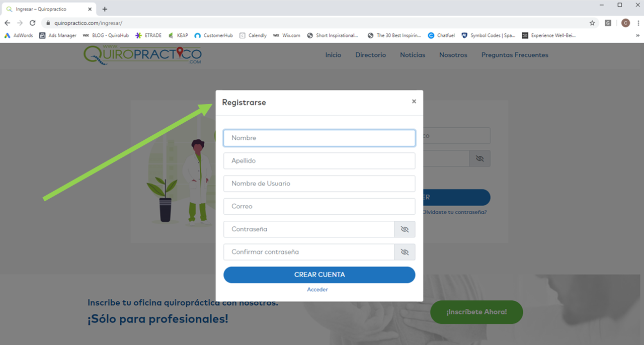Toggle visibility of the Contraseña field
The height and width of the screenshot is (345, 644).
tap(405, 229)
